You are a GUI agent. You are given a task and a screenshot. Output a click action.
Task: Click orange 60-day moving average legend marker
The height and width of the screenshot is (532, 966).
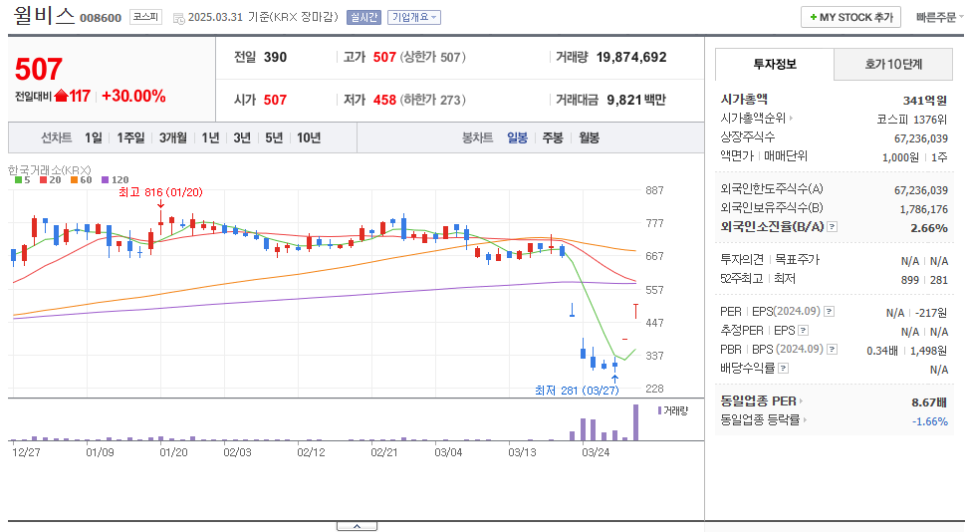click(74, 180)
